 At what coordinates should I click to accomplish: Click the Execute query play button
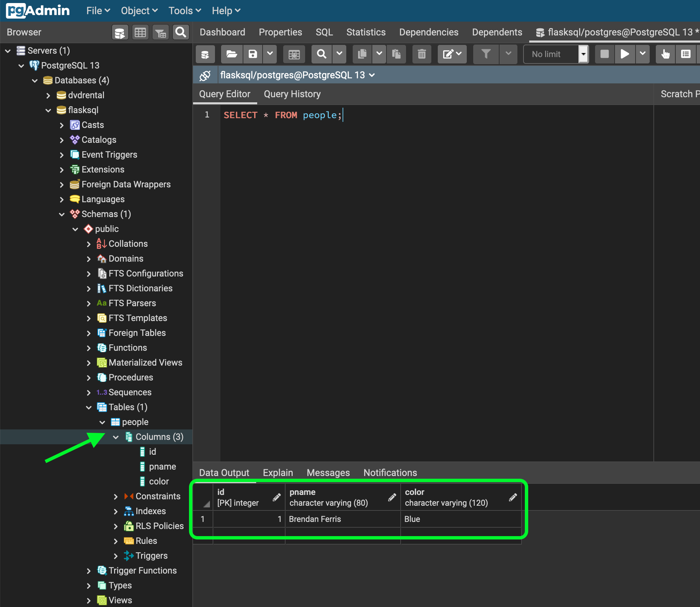(624, 54)
